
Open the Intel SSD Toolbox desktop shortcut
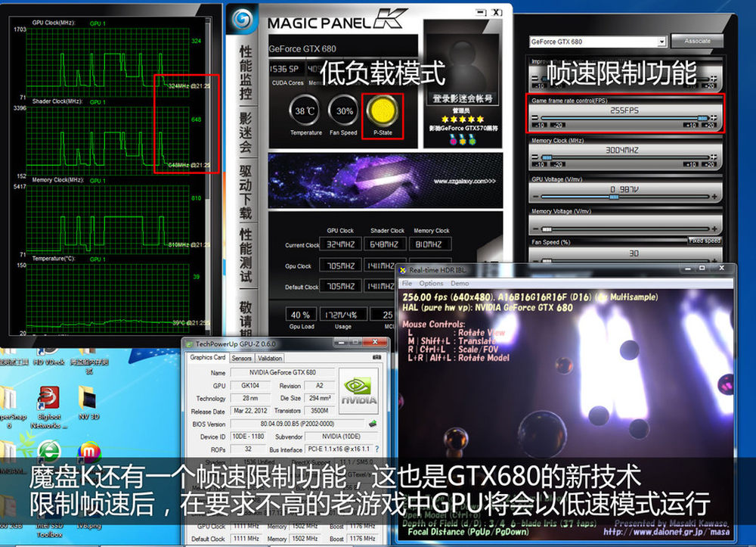(x=48, y=530)
